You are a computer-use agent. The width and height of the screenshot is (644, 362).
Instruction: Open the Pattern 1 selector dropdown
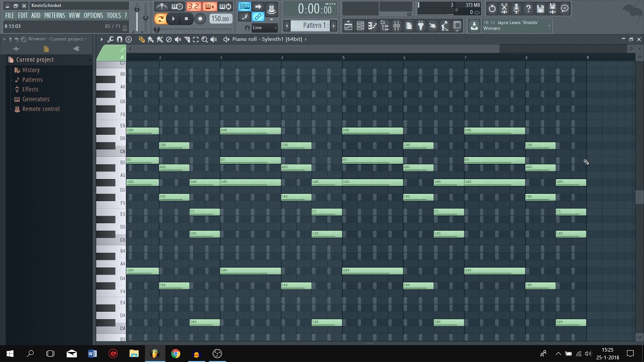click(311, 26)
